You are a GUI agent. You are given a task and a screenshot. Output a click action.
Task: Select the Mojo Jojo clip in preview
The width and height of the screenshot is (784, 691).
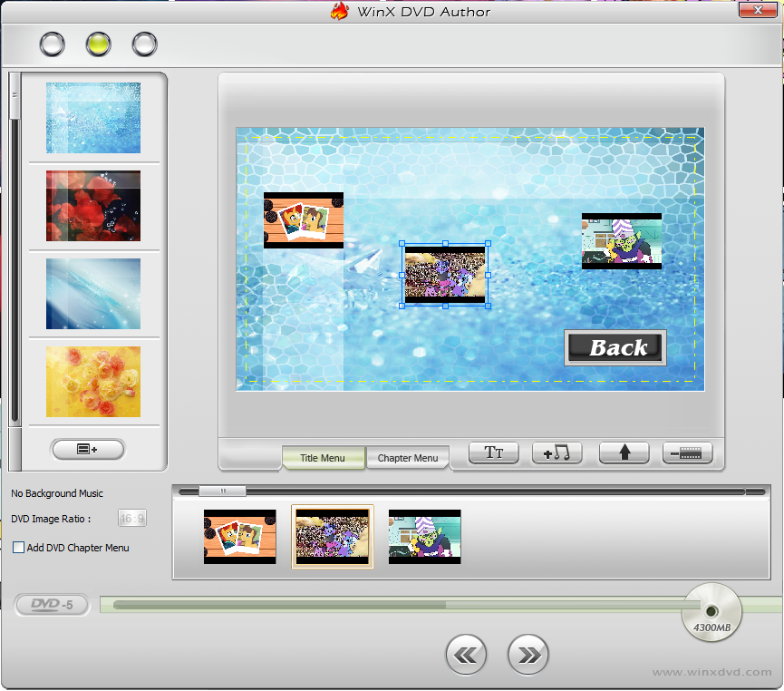[x=622, y=241]
